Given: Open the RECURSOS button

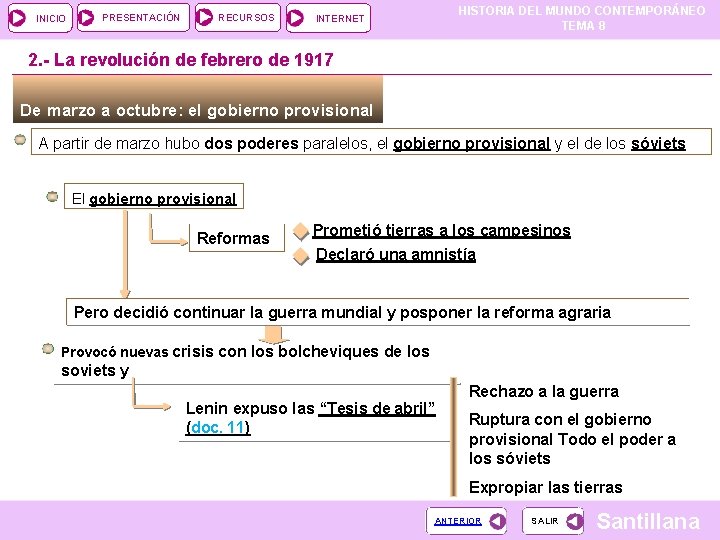Looking at the screenshot, I should coord(237,18).
